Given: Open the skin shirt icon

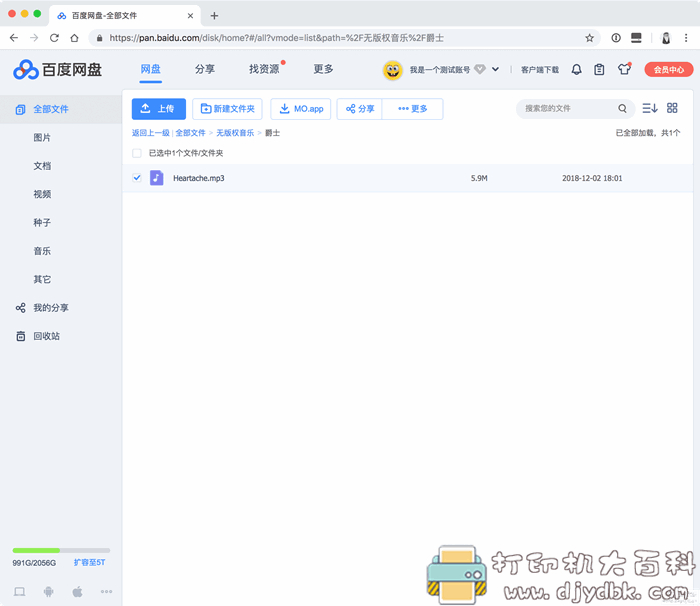Looking at the screenshot, I should click(x=624, y=69).
